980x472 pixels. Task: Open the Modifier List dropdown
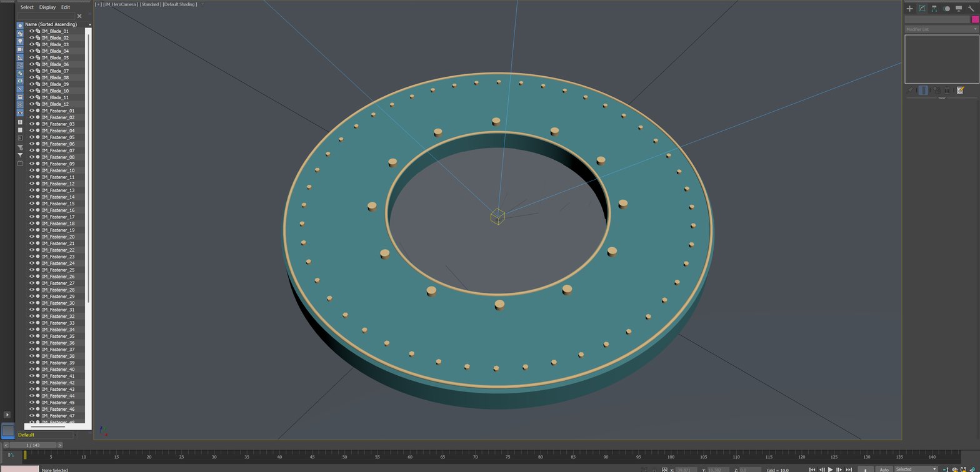941,29
